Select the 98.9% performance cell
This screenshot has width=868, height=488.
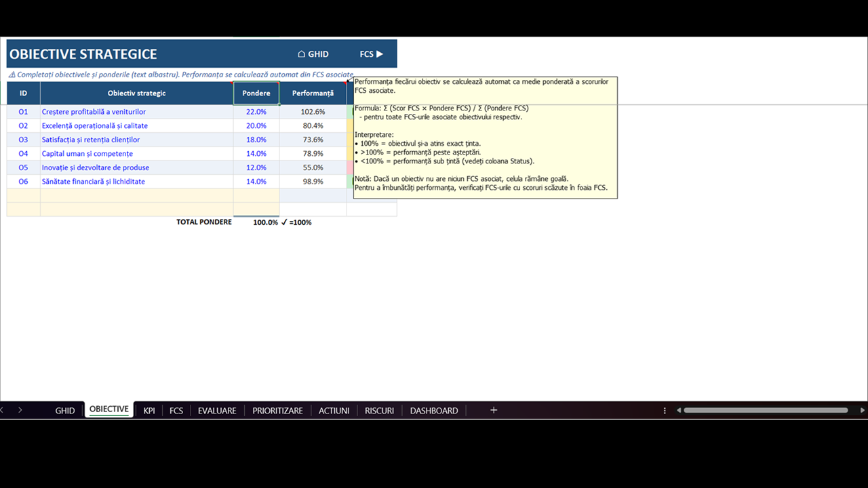coord(313,182)
